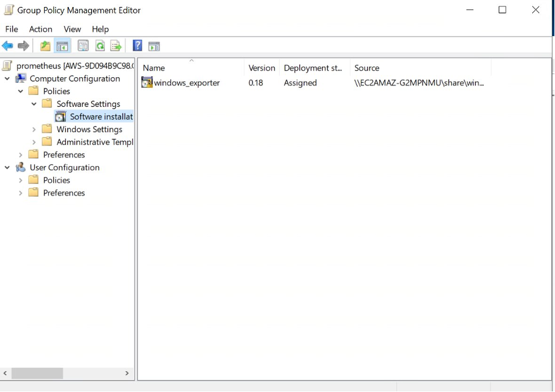Click the Name column header

(x=154, y=68)
